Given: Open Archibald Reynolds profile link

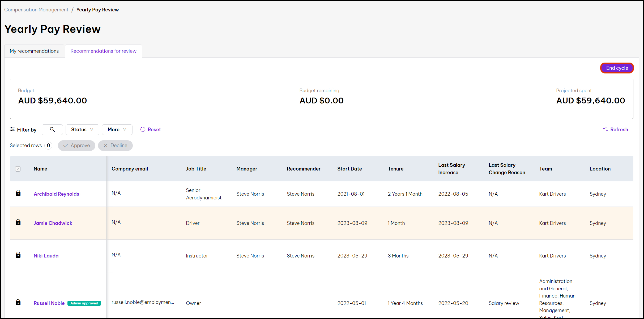Looking at the screenshot, I should [56, 194].
